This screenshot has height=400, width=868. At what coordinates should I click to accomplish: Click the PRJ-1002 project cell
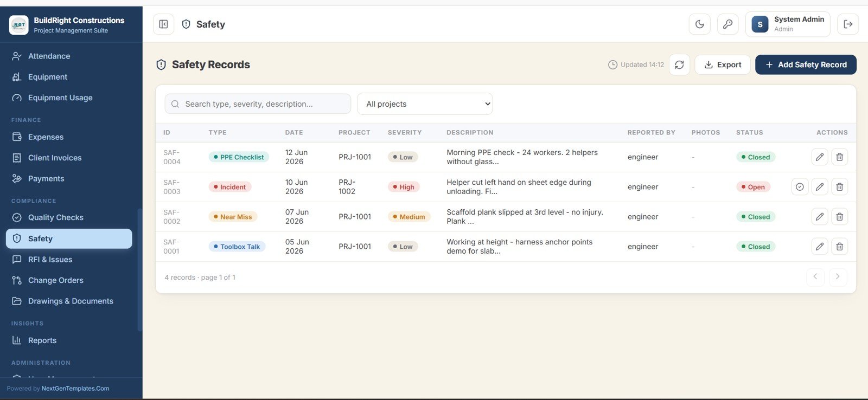coord(347,187)
